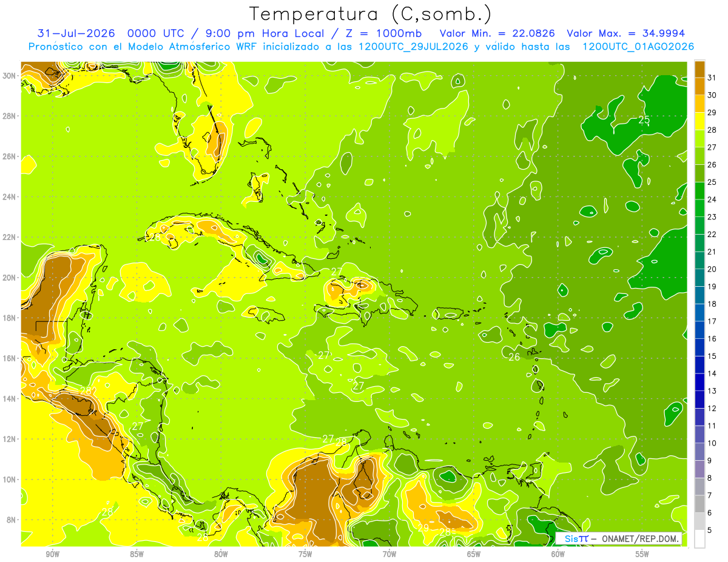Click the legend value '12'
728x562 pixels.
tap(712, 408)
